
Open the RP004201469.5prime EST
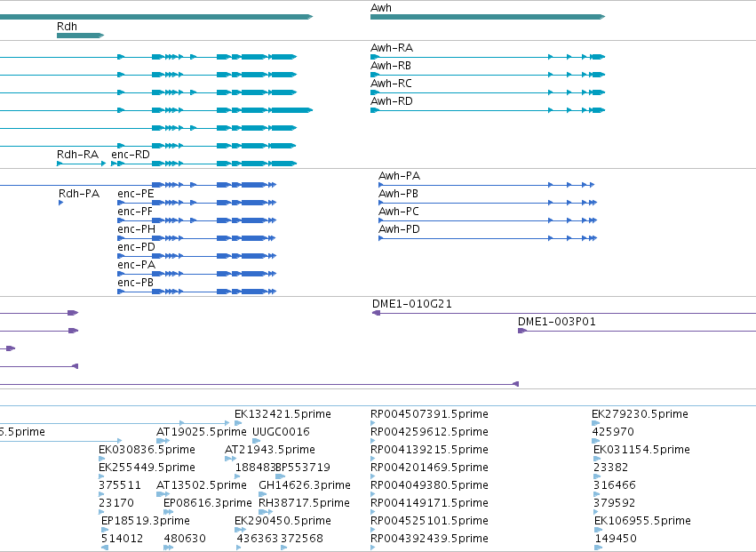pyautogui.click(x=429, y=468)
